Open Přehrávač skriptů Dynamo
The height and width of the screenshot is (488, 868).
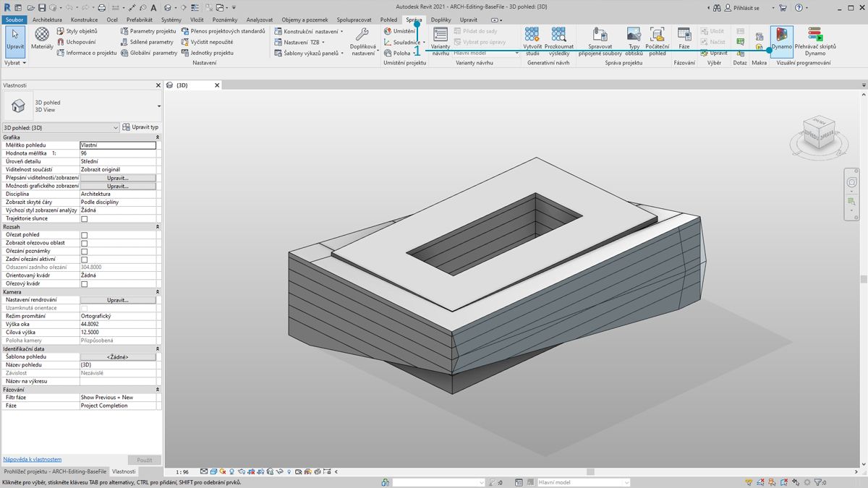tap(814, 41)
